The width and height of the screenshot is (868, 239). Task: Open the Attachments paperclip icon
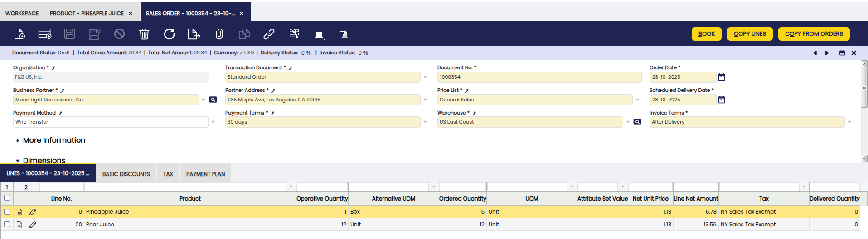[x=219, y=34]
